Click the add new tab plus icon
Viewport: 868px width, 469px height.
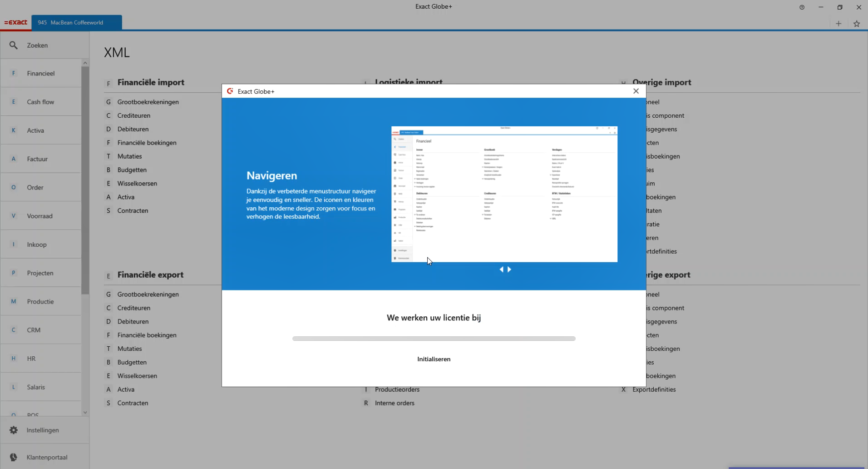[838, 24]
